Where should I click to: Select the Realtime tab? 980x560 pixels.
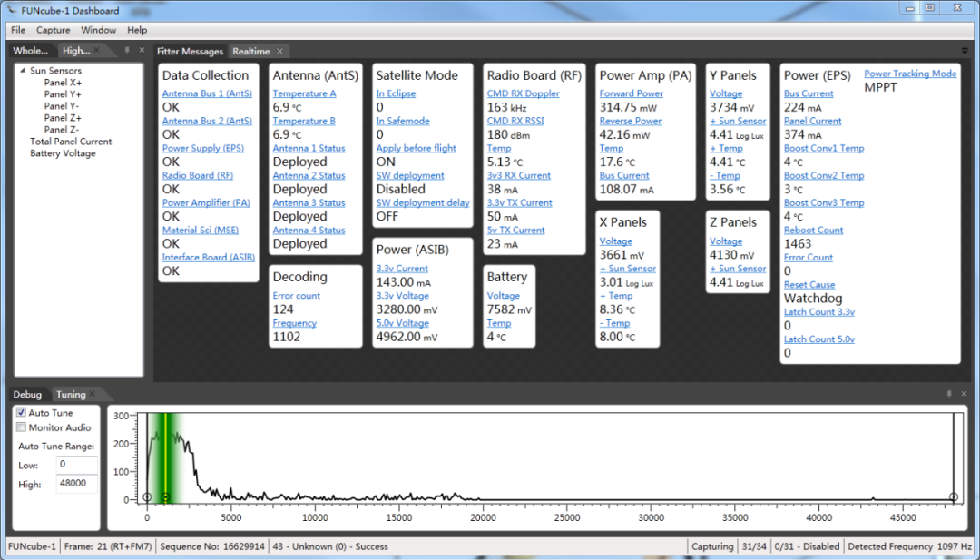click(251, 51)
